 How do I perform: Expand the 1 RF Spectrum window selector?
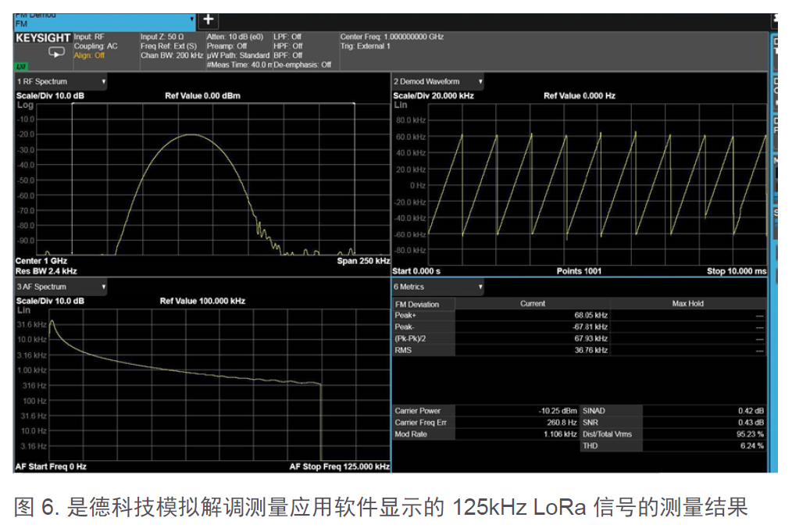pyautogui.click(x=103, y=81)
